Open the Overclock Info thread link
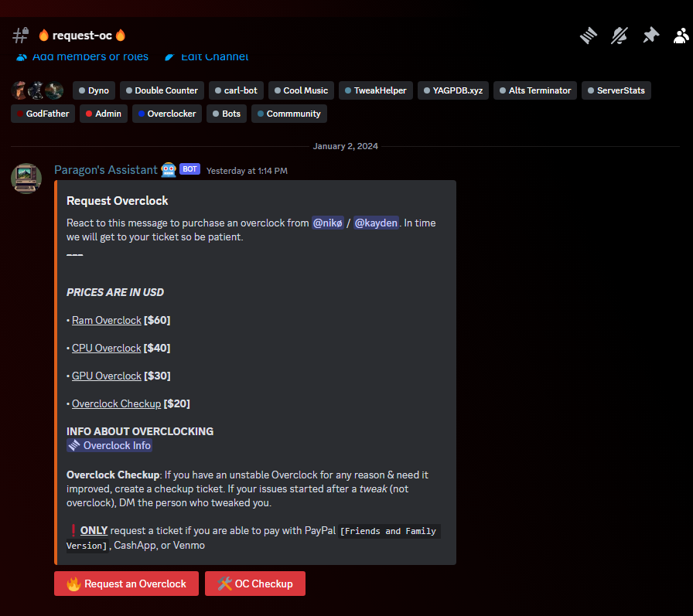The image size is (693, 616). click(x=110, y=445)
